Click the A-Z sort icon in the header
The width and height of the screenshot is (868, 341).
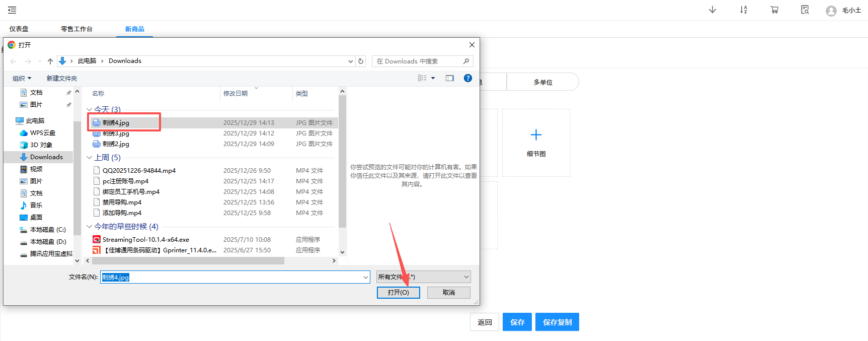[x=744, y=10]
